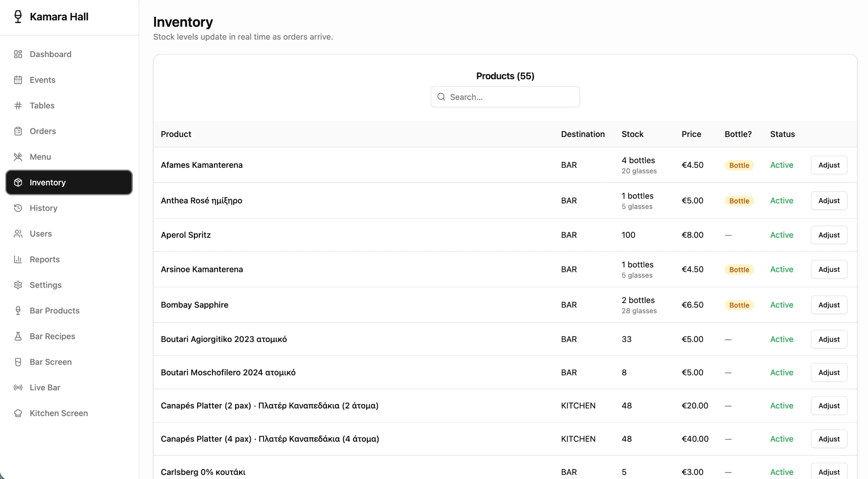
Task: Go to Users management
Action: click(69, 234)
